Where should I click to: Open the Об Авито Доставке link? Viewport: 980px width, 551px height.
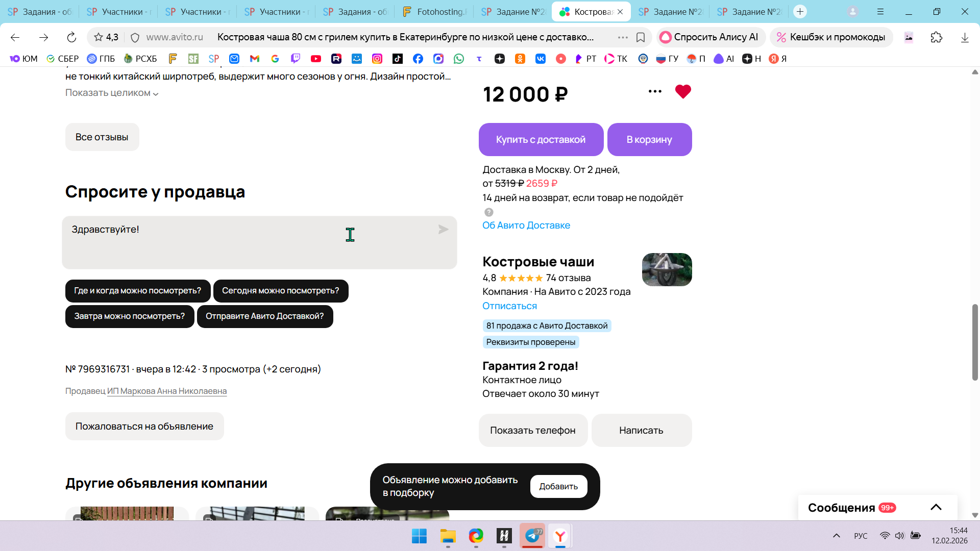526,226
